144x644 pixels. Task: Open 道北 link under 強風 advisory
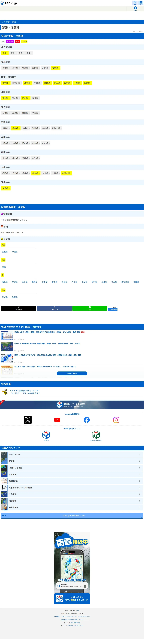(4, 267)
